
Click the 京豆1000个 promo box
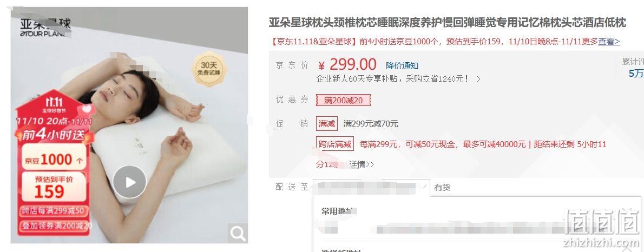[x=54, y=160]
